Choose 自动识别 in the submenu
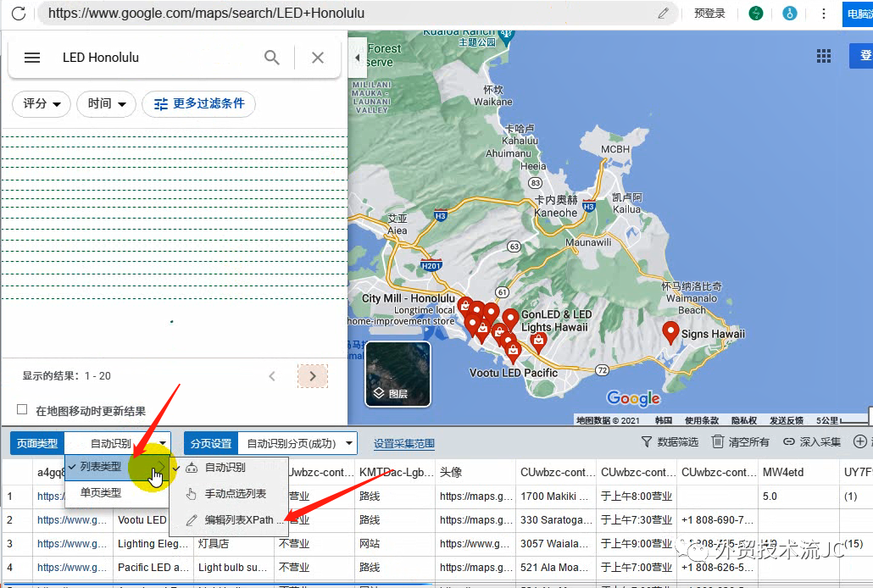 pos(229,468)
